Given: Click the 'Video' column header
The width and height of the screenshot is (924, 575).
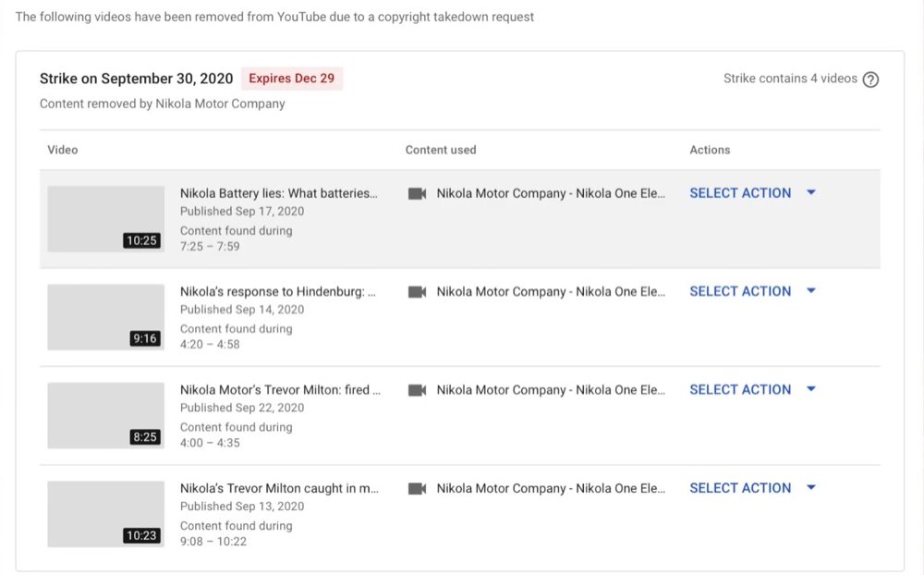Looking at the screenshot, I should pos(63,150).
